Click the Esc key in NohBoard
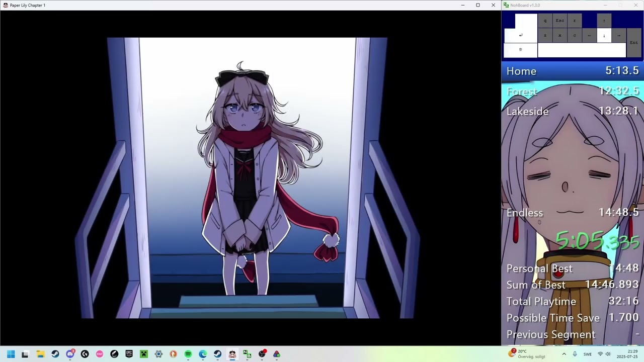Viewport: 644px width, 362px height. click(x=559, y=21)
